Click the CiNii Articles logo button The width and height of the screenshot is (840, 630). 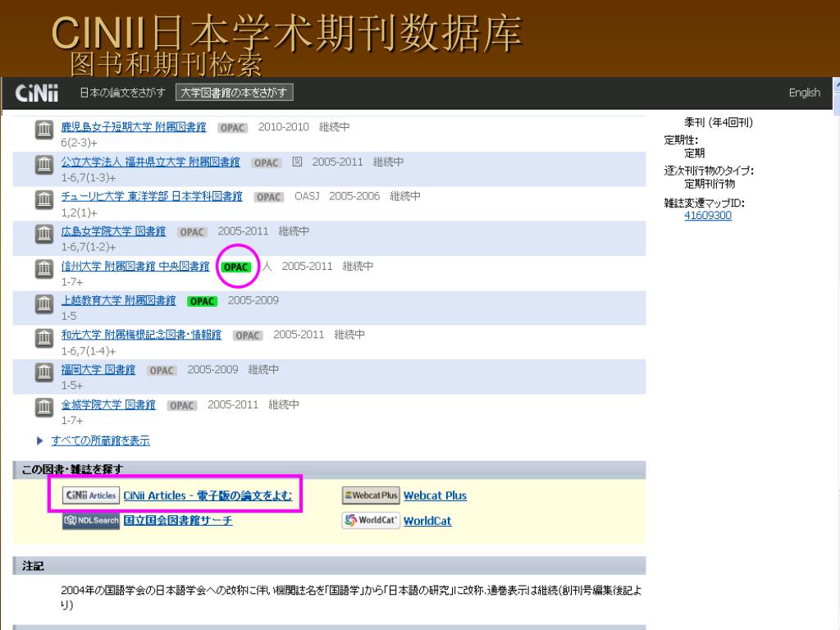[x=90, y=495]
